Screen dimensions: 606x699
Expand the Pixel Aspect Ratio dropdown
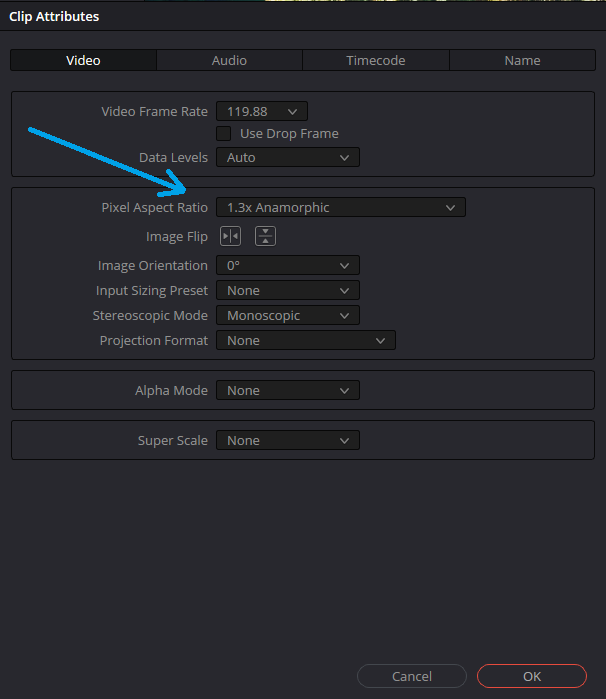pos(340,208)
